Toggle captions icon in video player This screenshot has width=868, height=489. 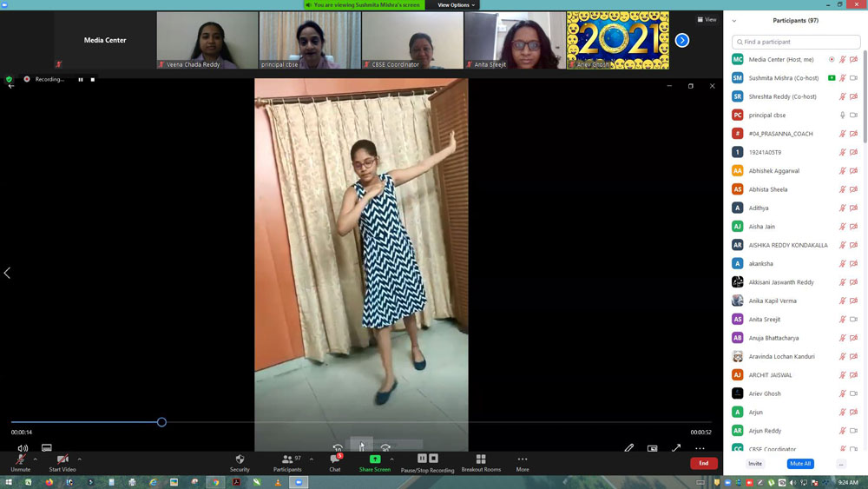click(47, 447)
